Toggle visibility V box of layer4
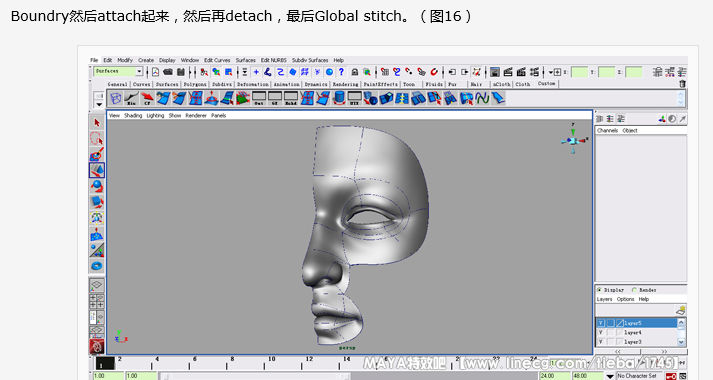The height and width of the screenshot is (380, 713). (x=601, y=332)
